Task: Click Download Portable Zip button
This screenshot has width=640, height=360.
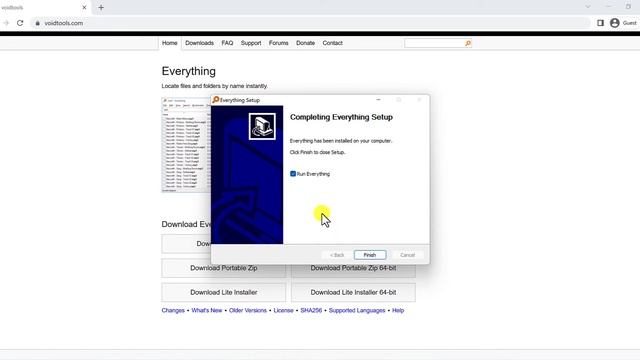Action: click(224, 268)
